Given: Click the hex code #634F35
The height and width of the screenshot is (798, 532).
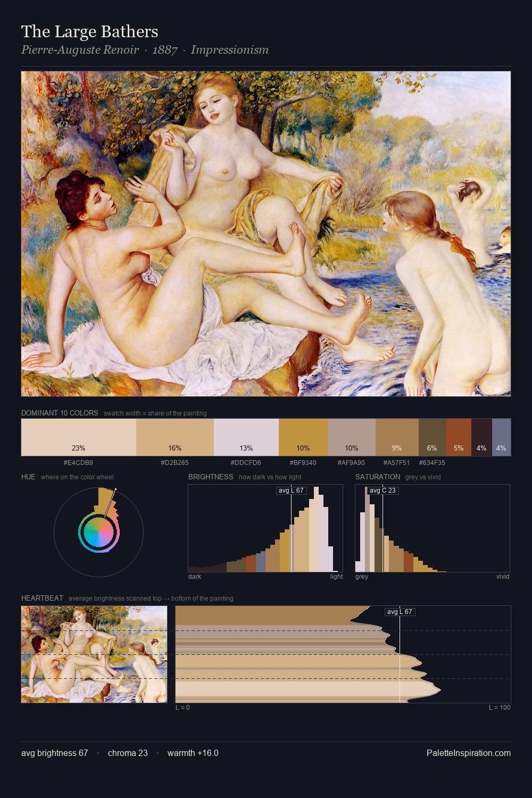Looking at the screenshot, I should click(x=432, y=463).
